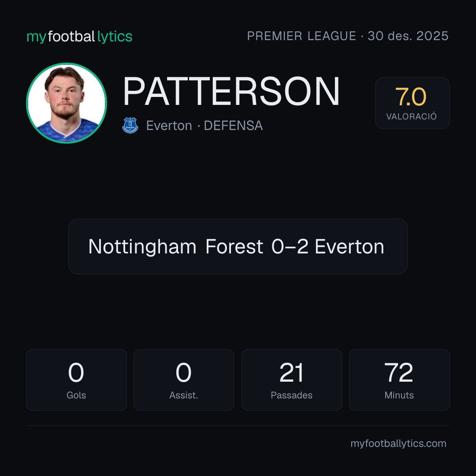
Task: Click the Nottingham Forest team name
Action: [175, 246]
